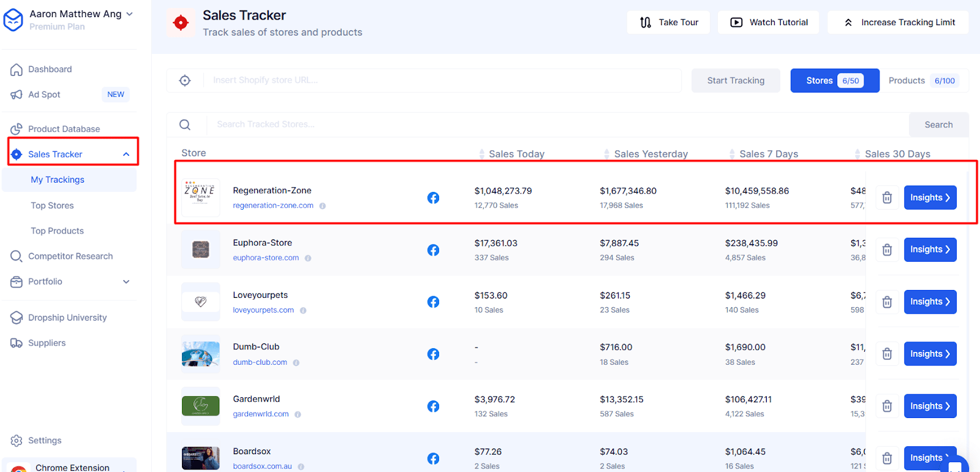Visit the regeneration-zone.com link

point(273,206)
